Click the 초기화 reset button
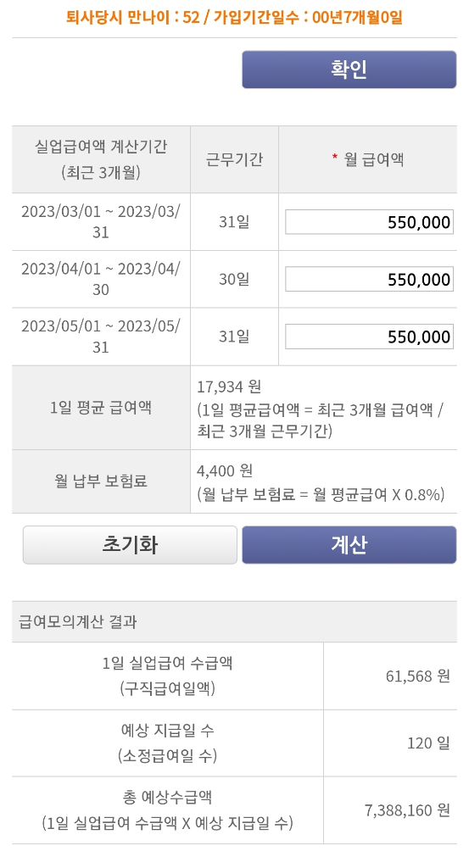This screenshot has height=868, width=469. pos(130,545)
